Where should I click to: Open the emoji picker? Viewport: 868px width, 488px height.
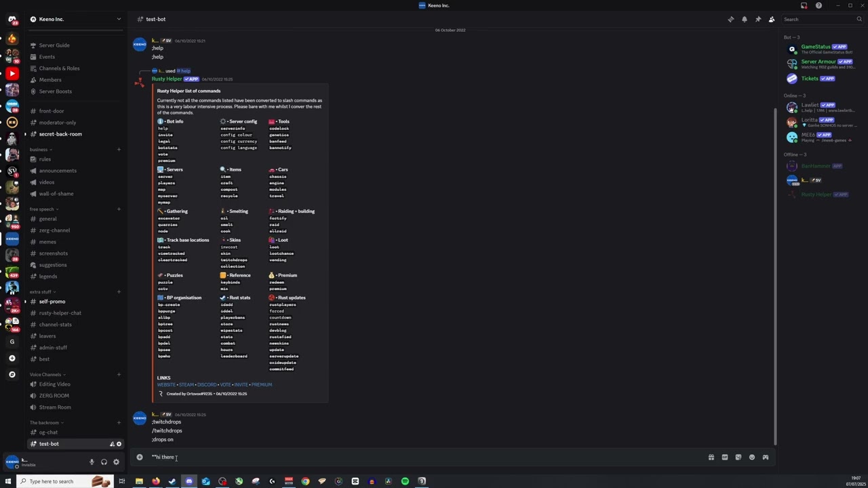point(752,457)
